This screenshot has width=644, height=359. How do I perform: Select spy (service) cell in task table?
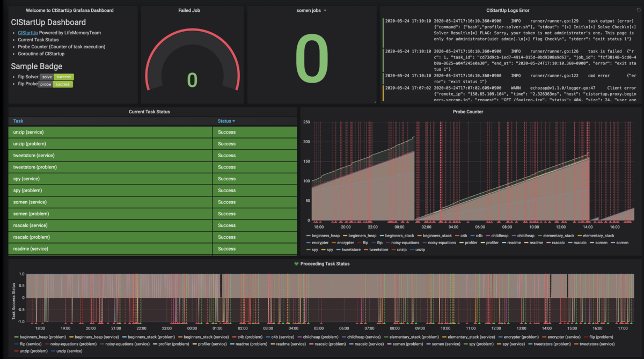(111, 179)
